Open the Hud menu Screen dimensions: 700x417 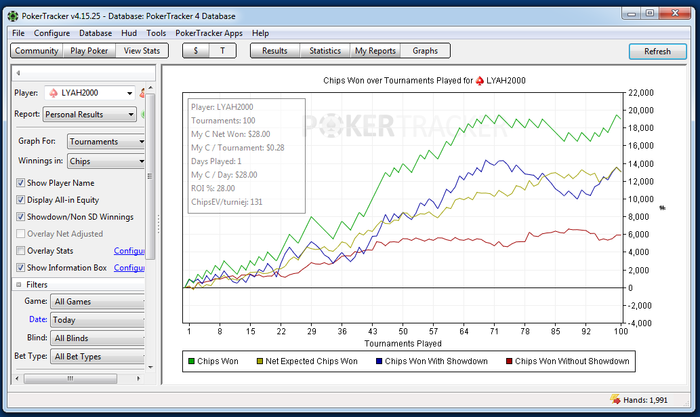tap(129, 33)
